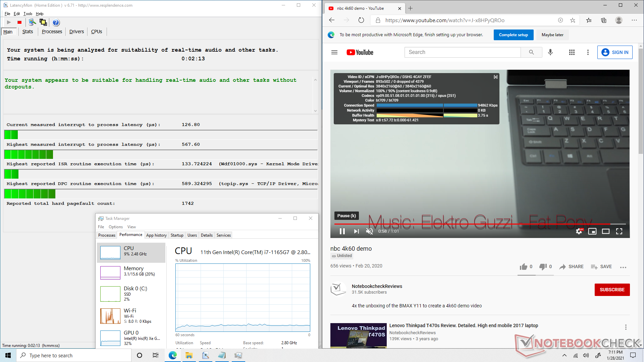Image resolution: width=644 pixels, height=362 pixels.
Task: Click the YouTube search field
Action: (463, 52)
